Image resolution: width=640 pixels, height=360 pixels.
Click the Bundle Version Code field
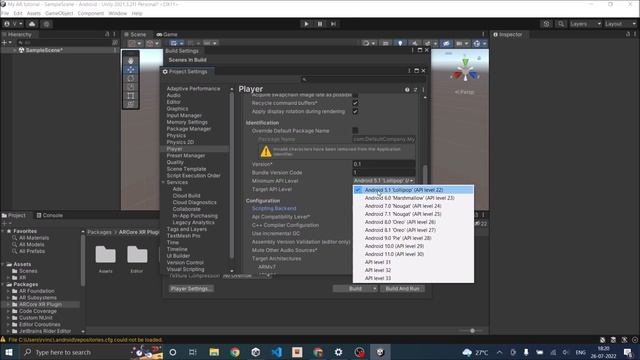tap(384, 173)
